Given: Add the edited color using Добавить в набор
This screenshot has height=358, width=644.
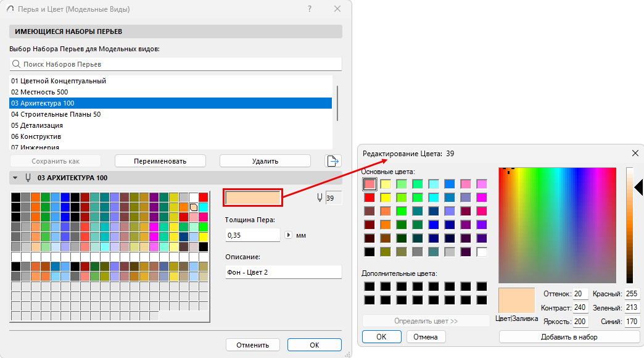Looking at the screenshot, I should [569, 336].
